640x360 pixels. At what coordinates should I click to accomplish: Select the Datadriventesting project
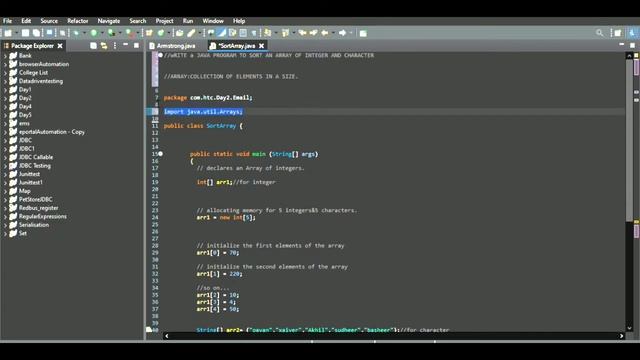[x=41, y=81]
